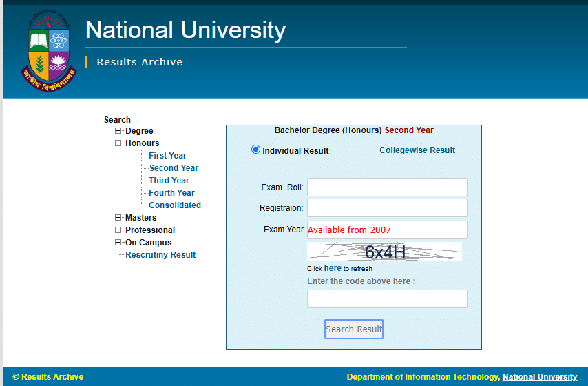The image size is (588, 386).
Task: Click the captcha code entry field
Action: [387, 299]
